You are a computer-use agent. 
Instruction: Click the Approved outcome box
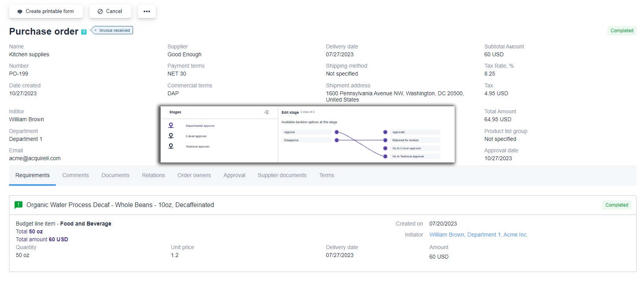pos(415,132)
